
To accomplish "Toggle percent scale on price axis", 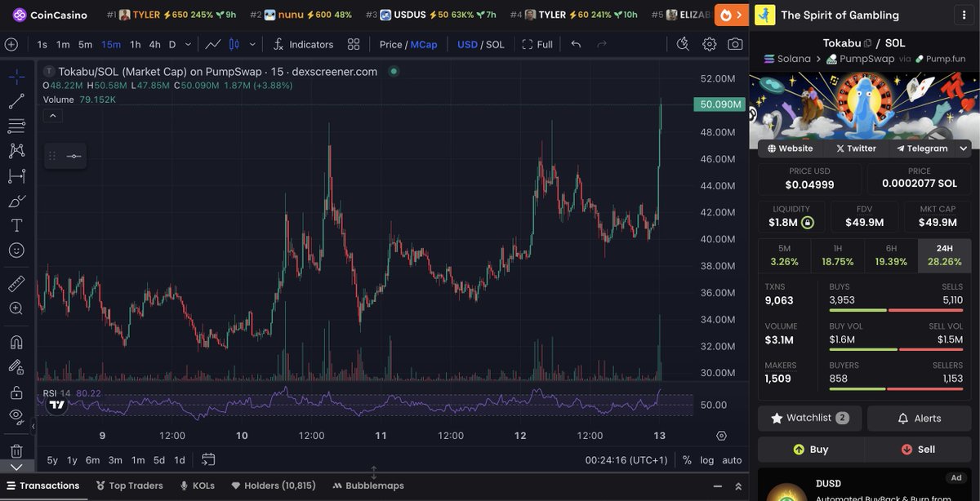I will pyautogui.click(x=687, y=460).
